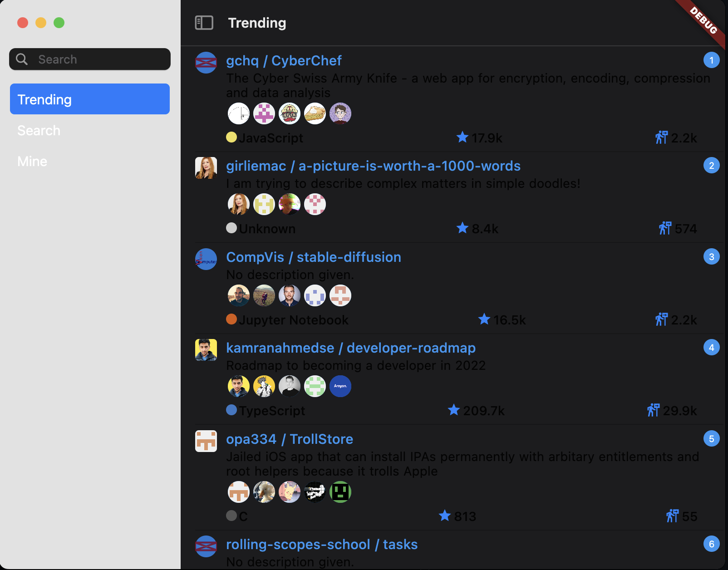Click the star icon beside 8.4k
The image size is (728, 570).
point(462,228)
